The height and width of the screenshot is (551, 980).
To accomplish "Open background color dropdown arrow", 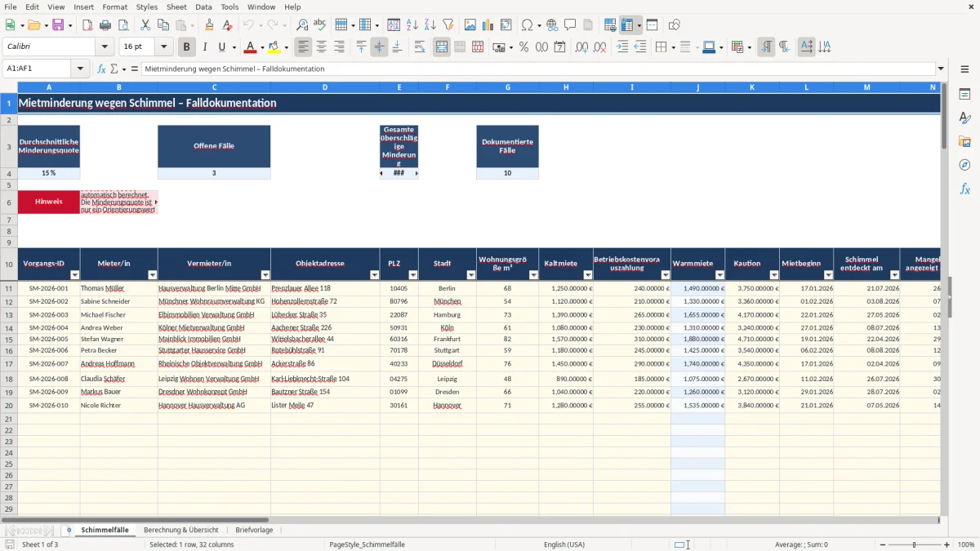I will [286, 47].
